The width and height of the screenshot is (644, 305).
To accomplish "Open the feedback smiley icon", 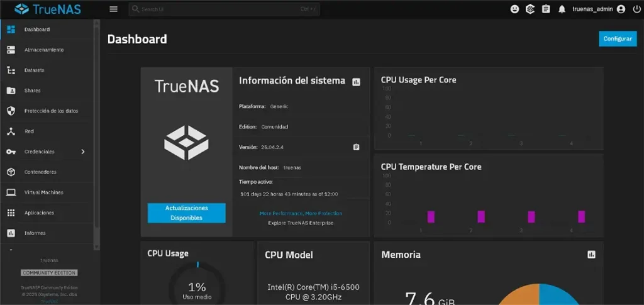I will click(x=514, y=9).
